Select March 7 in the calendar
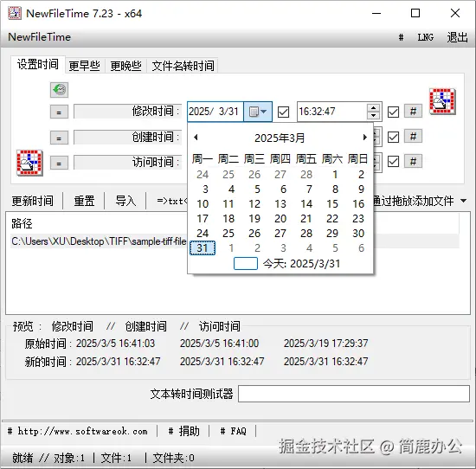476x469 pixels. point(309,190)
